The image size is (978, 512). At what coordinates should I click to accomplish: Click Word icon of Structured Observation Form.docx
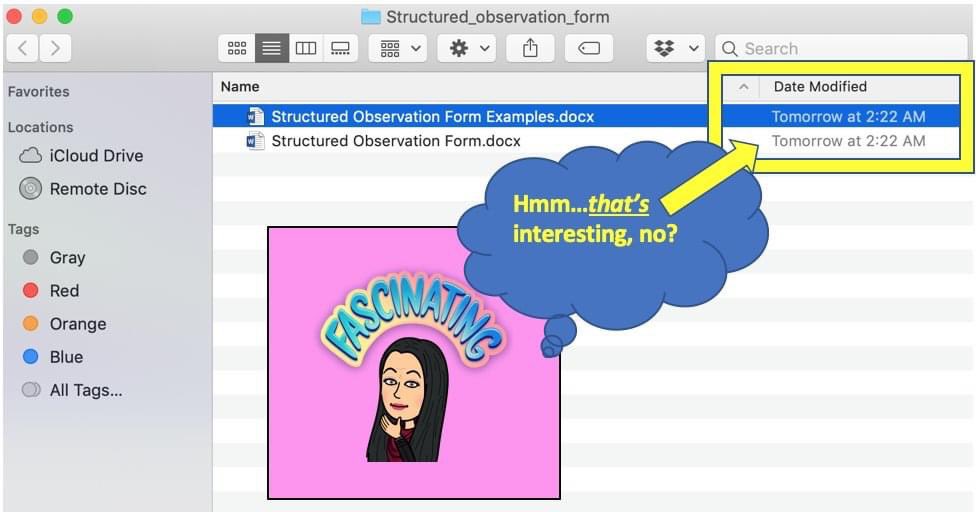254,141
